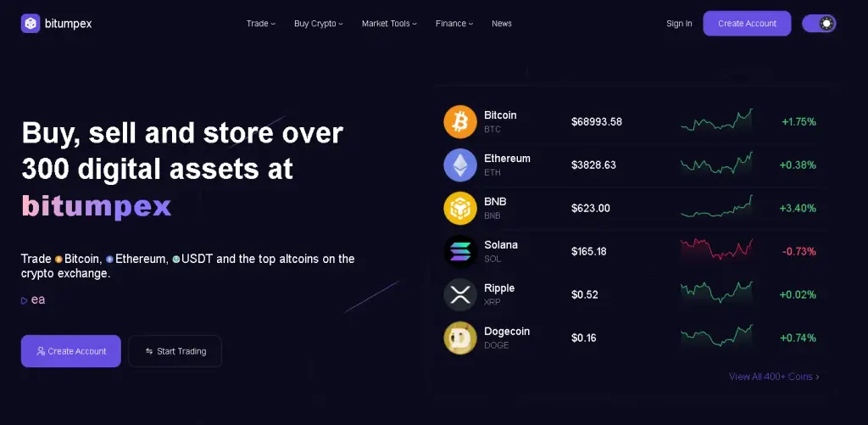Click the Bitcoin price $68993.58
The image size is (868, 425).
coord(597,122)
